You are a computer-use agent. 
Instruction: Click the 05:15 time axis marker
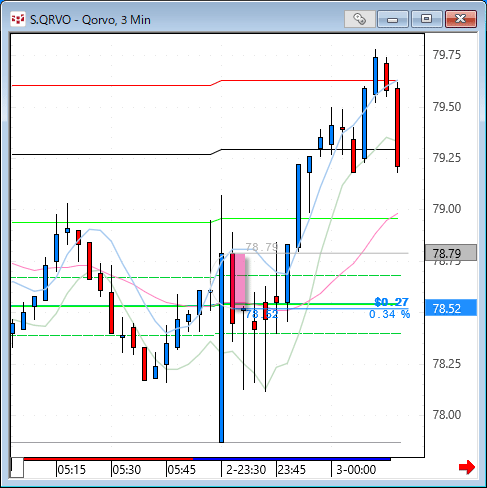[71, 470]
